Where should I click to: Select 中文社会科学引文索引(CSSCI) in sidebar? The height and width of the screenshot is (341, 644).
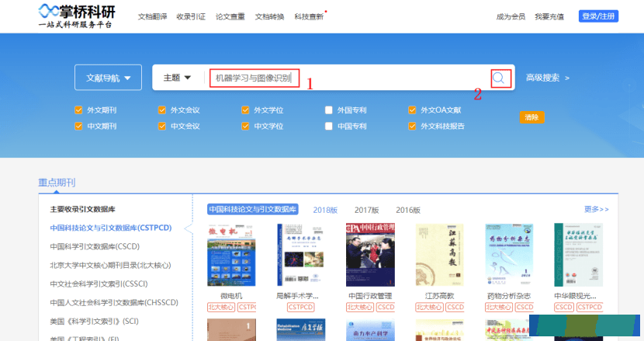(x=99, y=284)
